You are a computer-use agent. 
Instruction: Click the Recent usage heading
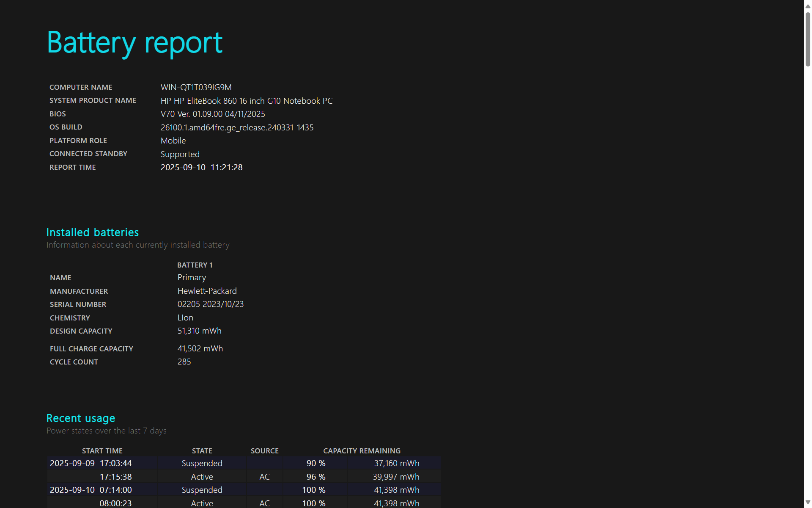point(80,418)
